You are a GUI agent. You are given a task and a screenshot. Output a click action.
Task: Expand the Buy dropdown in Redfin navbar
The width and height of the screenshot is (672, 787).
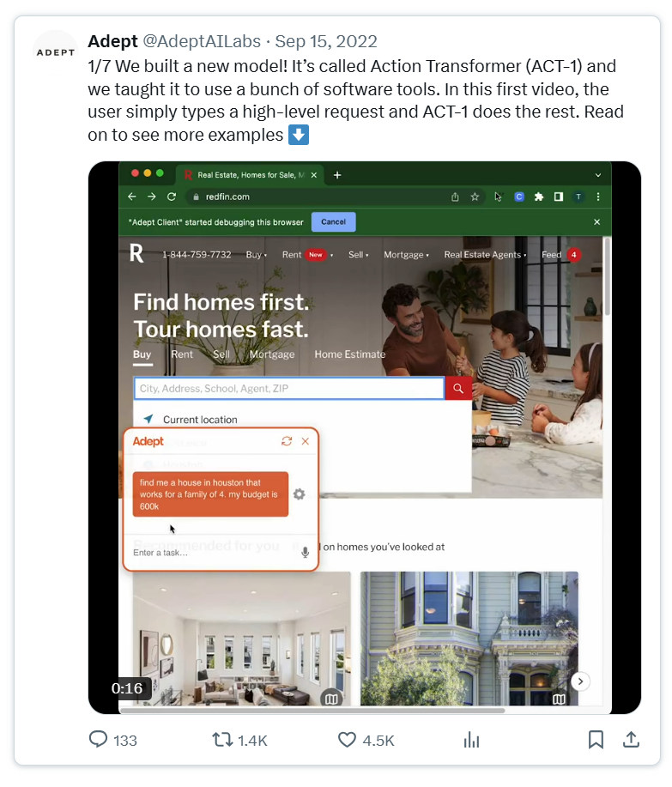[257, 255]
